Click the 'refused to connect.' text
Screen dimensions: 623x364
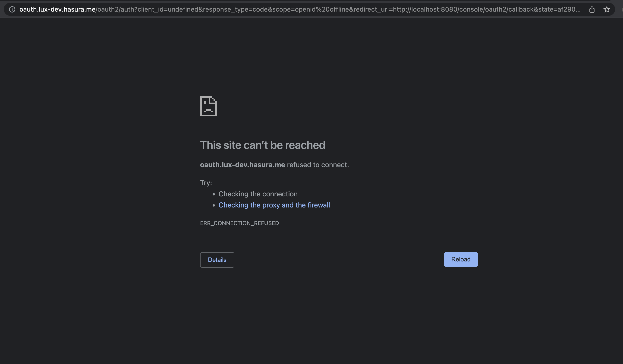318,165
